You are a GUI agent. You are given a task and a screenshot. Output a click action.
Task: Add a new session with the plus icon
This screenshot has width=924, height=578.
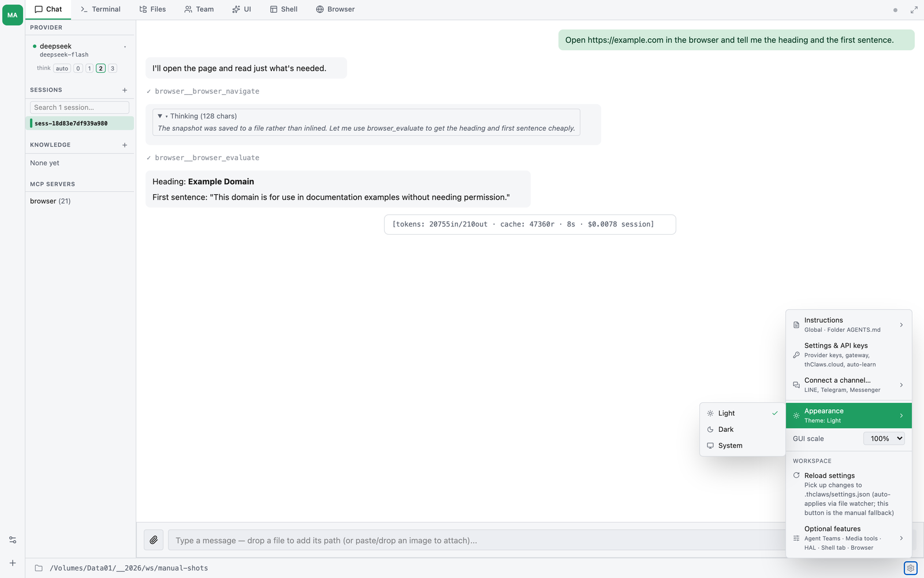coord(125,90)
